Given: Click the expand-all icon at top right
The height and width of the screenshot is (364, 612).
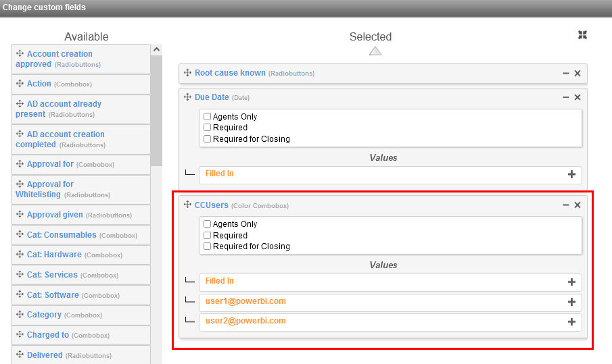Looking at the screenshot, I should click(582, 35).
